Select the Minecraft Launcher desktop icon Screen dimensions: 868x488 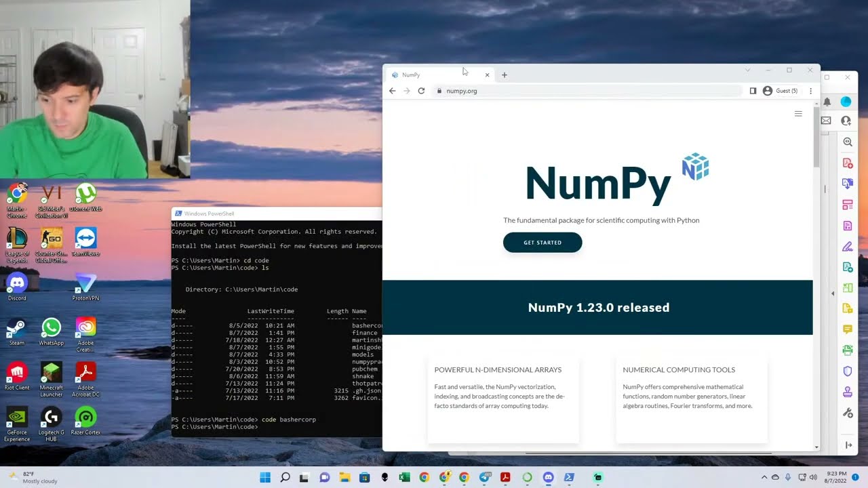tap(51, 380)
